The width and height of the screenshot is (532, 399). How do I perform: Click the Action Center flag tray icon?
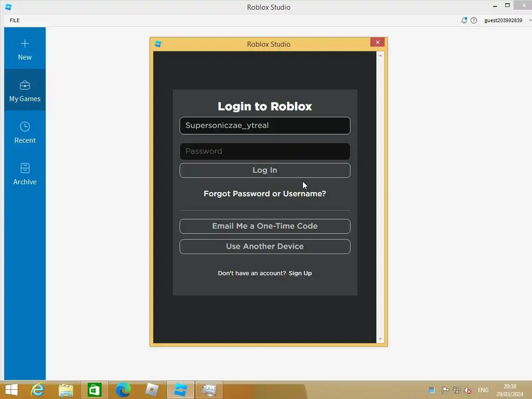click(x=445, y=390)
